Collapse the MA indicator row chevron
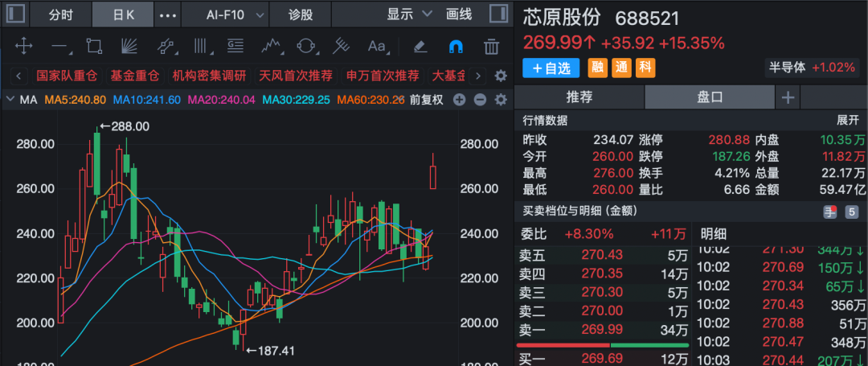868x366 pixels. coord(10,101)
